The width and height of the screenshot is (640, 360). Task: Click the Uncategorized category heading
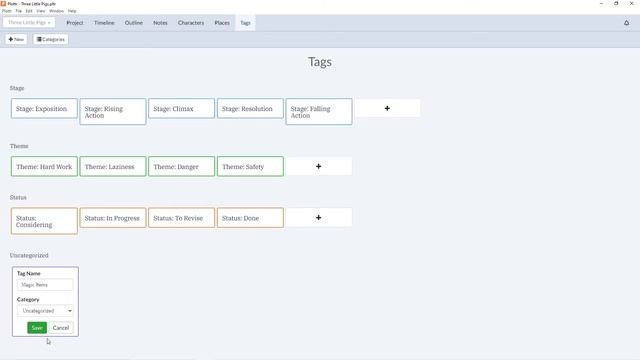(29, 256)
